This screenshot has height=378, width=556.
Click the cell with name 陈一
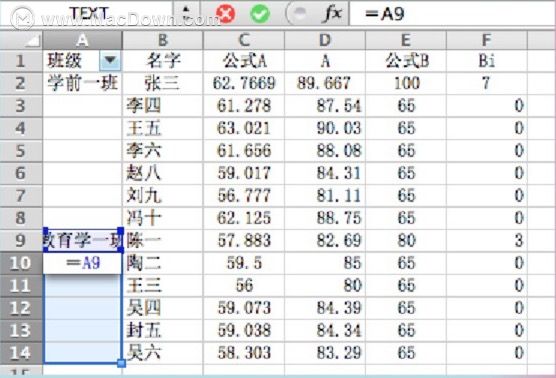163,240
